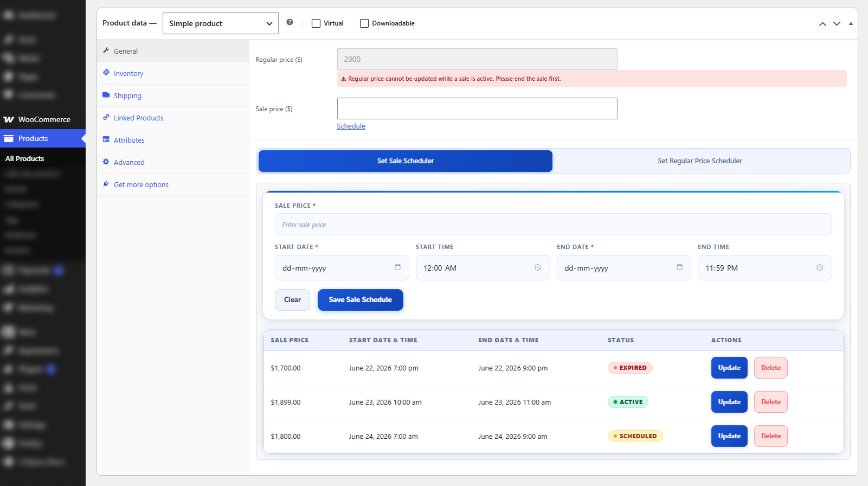Click the Attributes table icon
Image resolution: width=868 pixels, height=486 pixels.
[x=106, y=139]
